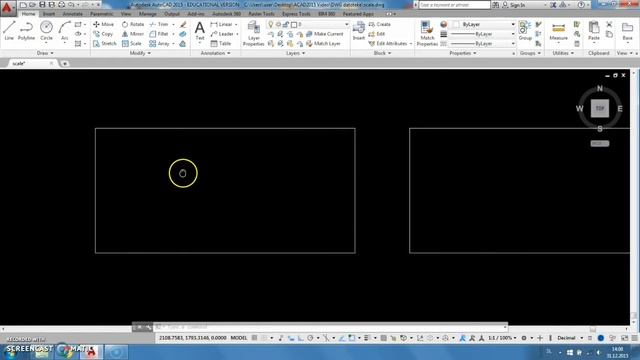Screen dimensions: 640x360
Task: Click Match Layer button
Action: click(x=323, y=43)
